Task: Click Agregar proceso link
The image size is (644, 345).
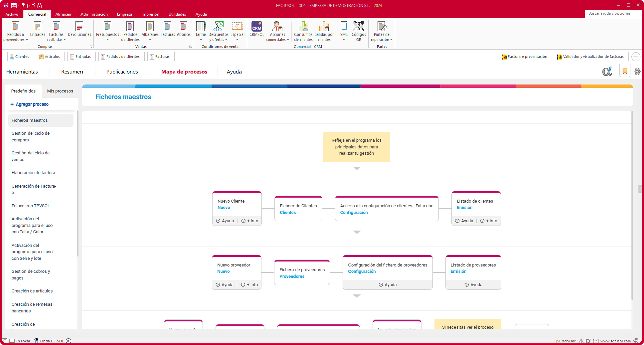Action: point(30,104)
